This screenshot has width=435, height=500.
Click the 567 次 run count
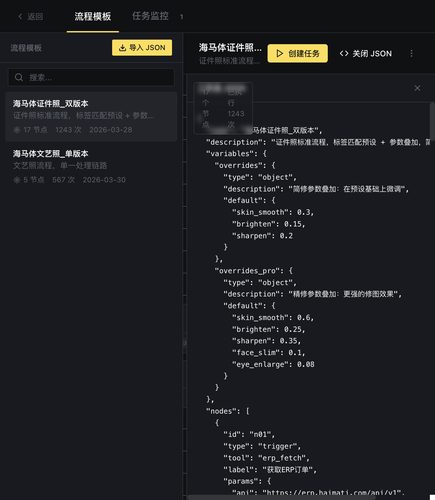click(x=63, y=180)
